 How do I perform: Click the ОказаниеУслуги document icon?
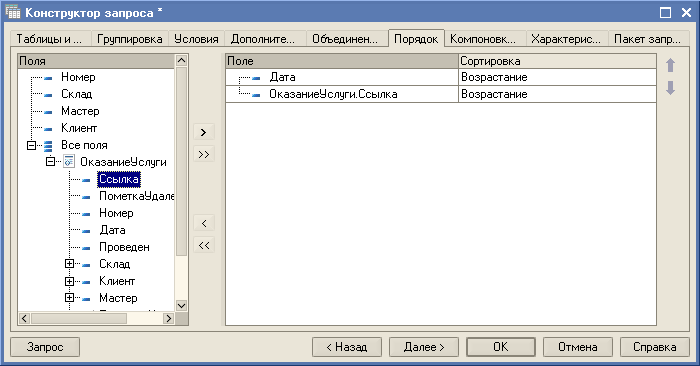coord(69,162)
